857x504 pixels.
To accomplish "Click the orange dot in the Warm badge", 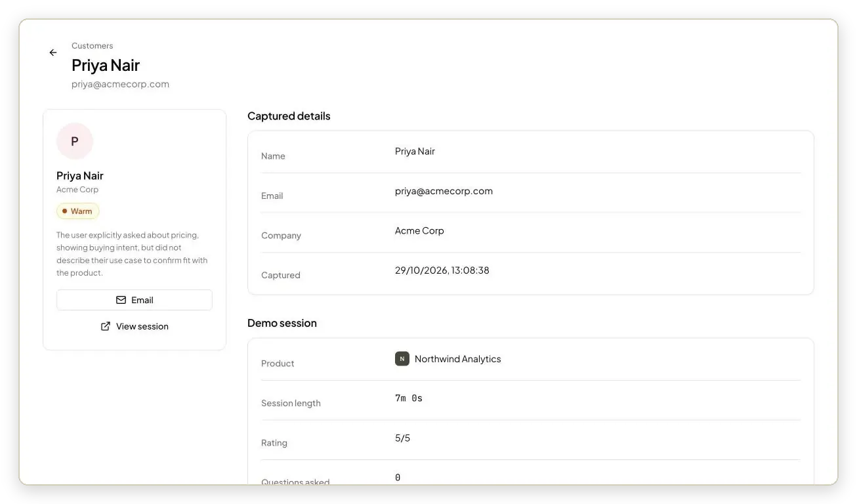I will pos(64,211).
